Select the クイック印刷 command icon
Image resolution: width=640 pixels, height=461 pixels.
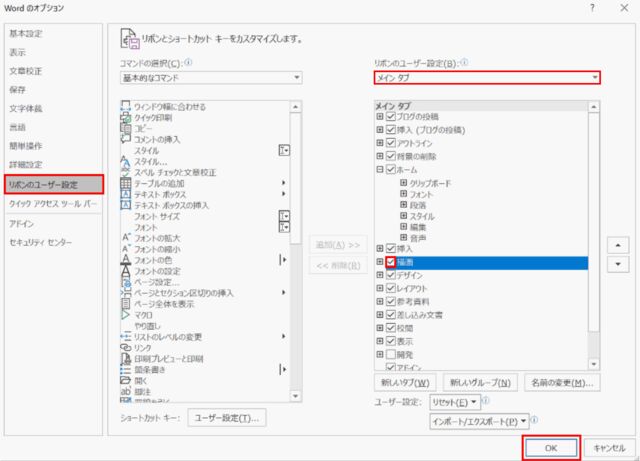126,117
